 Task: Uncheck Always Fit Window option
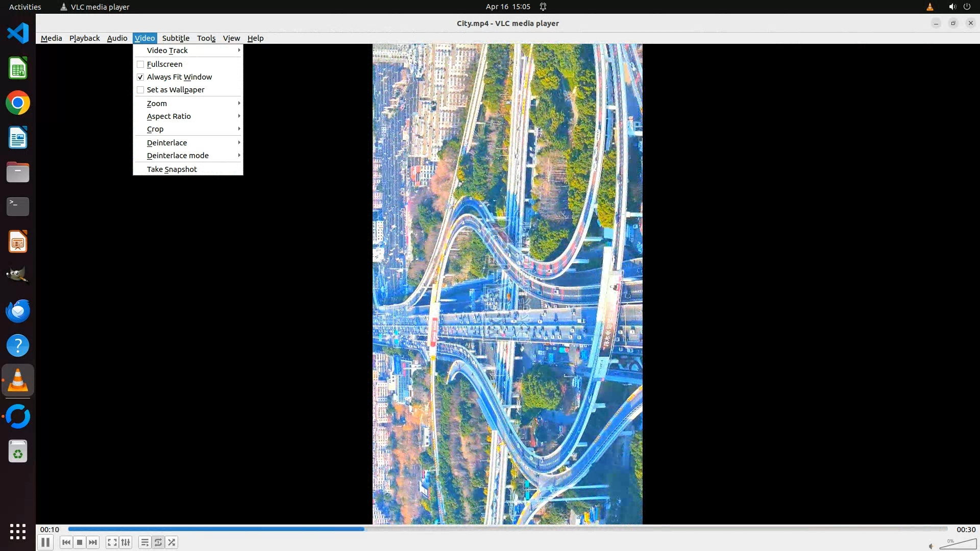pos(140,77)
